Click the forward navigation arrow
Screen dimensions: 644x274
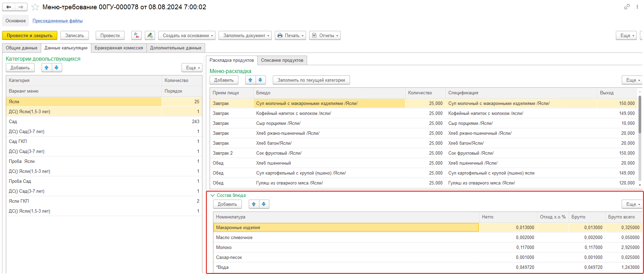(x=21, y=7)
